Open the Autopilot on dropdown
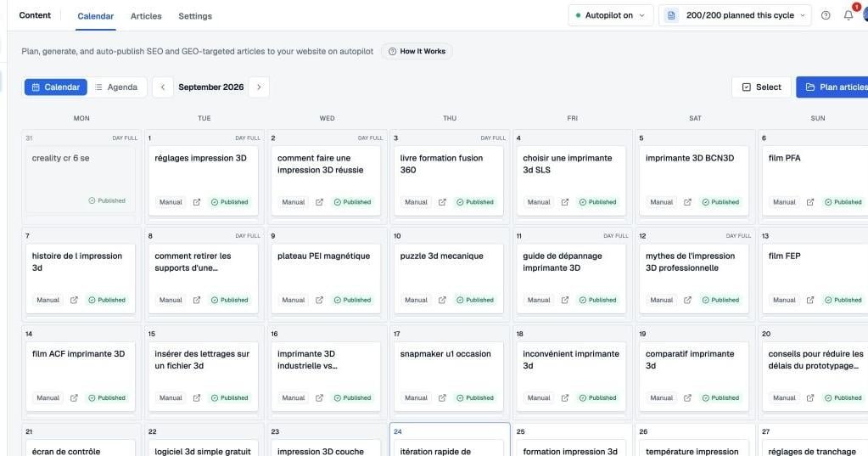This screenshot has height=456, width=868. point(611,15)
